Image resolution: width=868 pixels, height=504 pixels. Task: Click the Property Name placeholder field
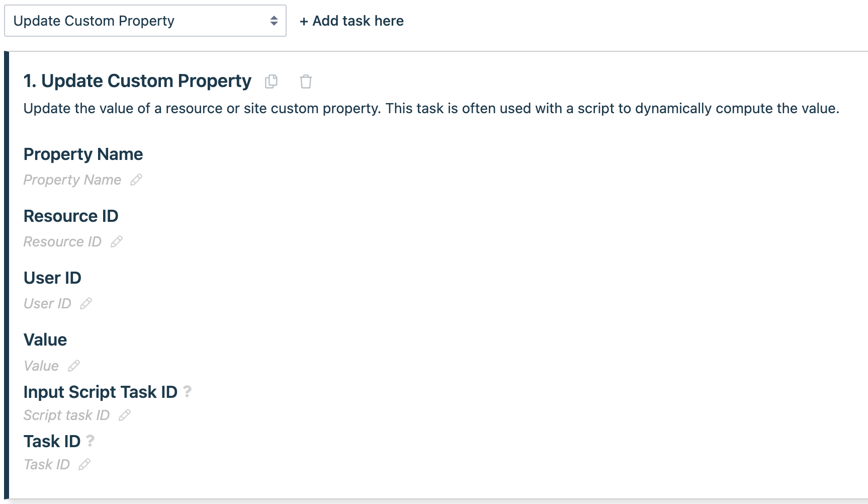pos(72,180)
